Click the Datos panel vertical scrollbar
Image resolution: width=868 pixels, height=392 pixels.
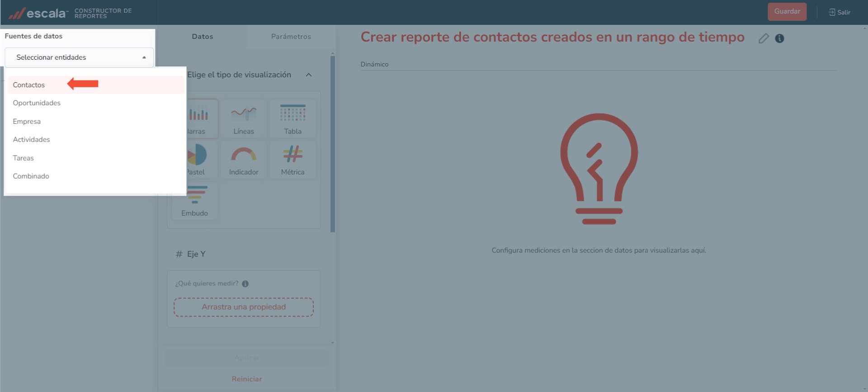click(x=333, y=144)
